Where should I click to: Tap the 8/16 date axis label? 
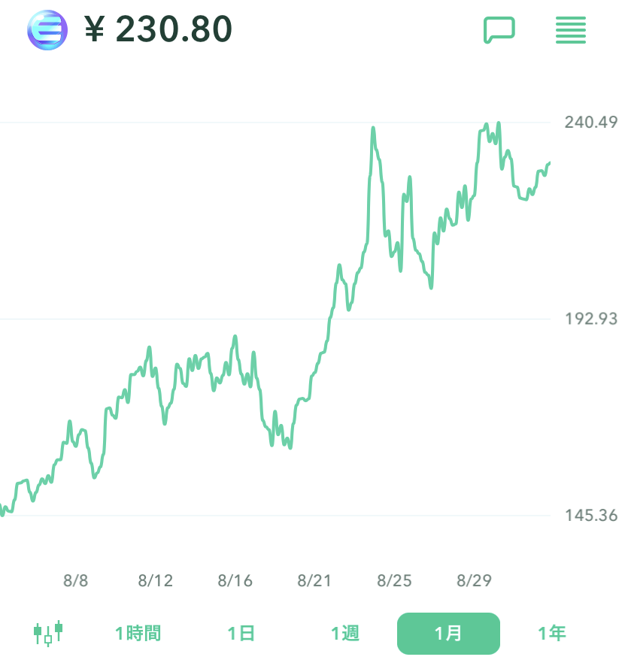click(x=235, y=580)
